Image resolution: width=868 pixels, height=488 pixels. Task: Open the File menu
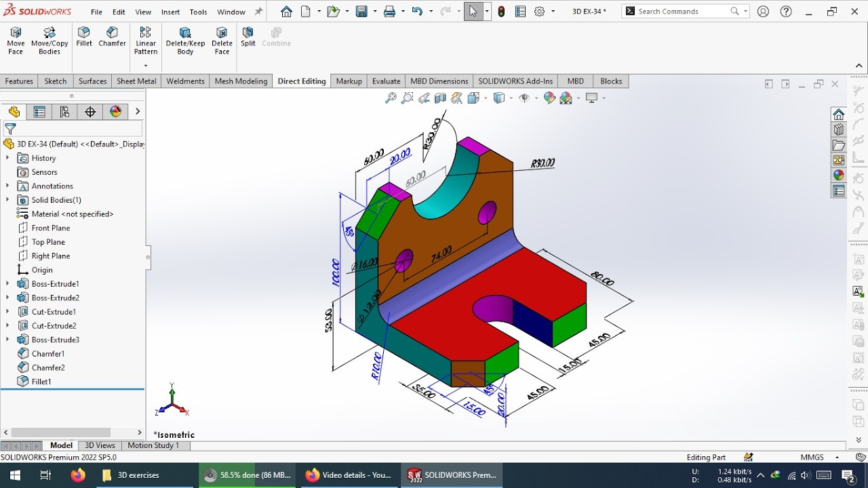96,12
